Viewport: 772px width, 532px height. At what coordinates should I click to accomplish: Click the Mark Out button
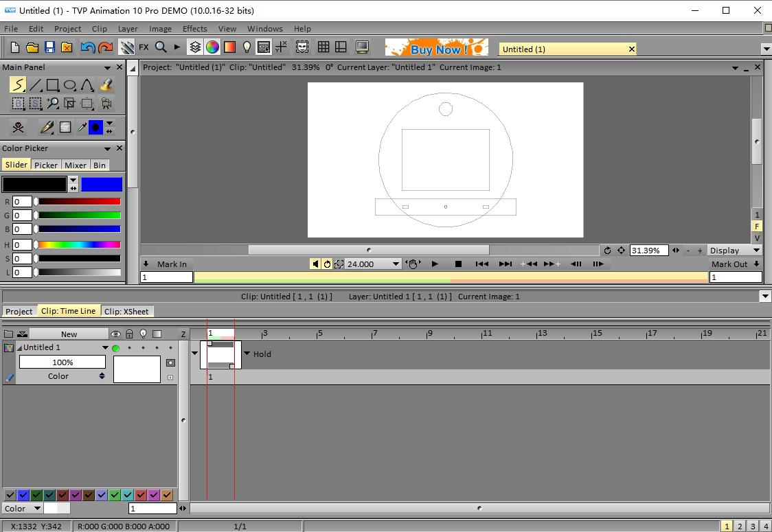click(736, 264)
